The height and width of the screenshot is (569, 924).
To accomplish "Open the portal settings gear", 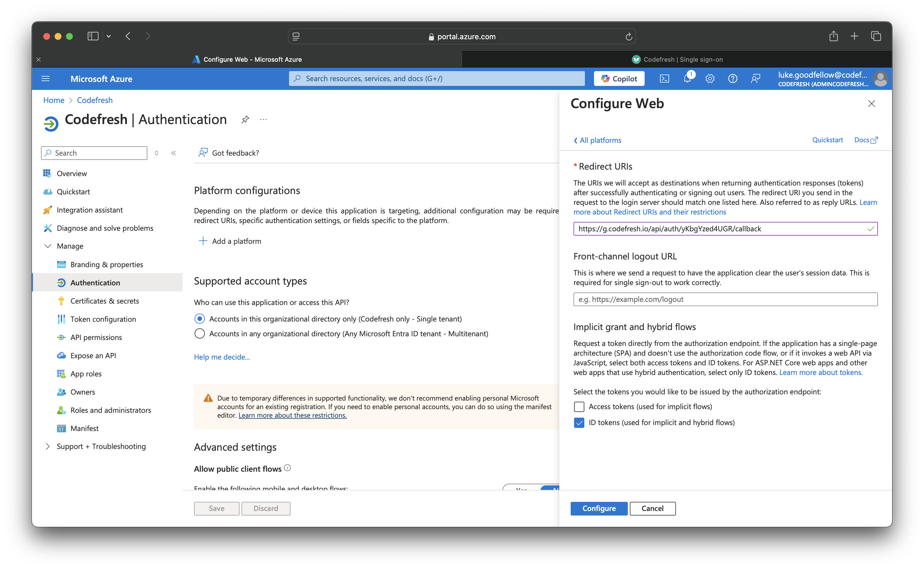I will click(x=710, y=79).
